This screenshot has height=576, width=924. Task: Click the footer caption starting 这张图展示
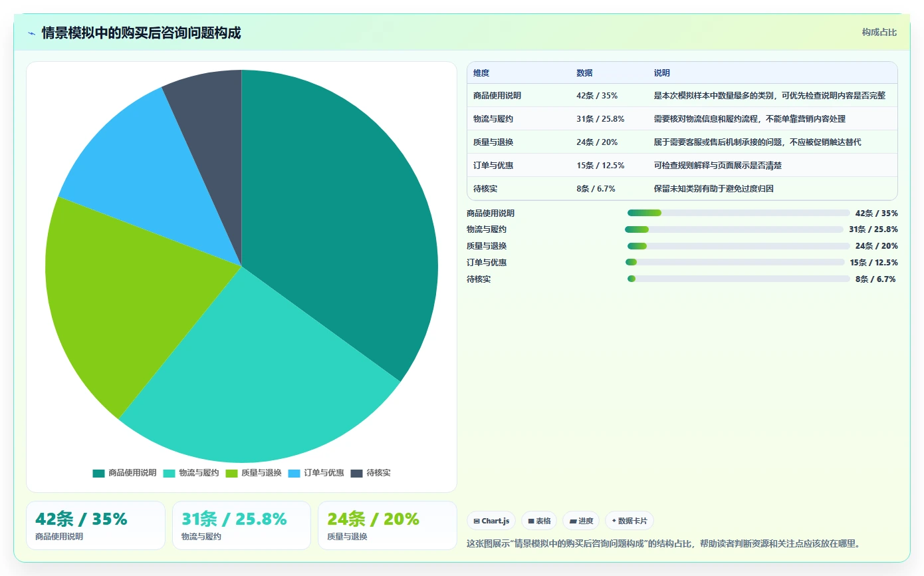point(665,544)
